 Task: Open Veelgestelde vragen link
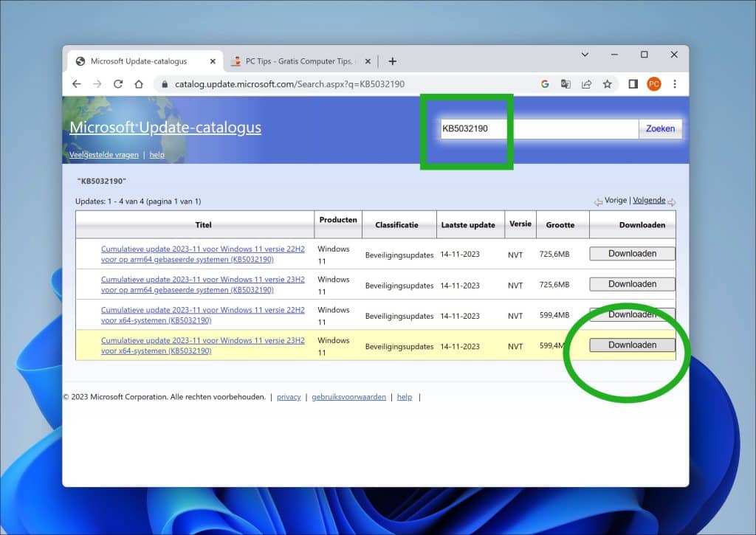tap(103, 155)
